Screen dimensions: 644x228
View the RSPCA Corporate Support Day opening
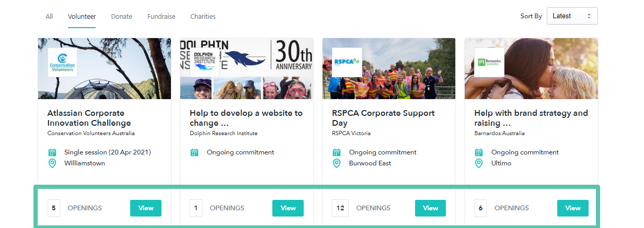(x=431, y=208)
